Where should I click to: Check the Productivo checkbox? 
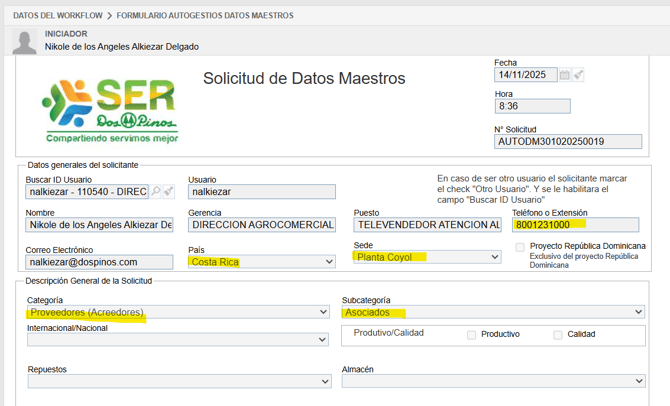[471, 335]
